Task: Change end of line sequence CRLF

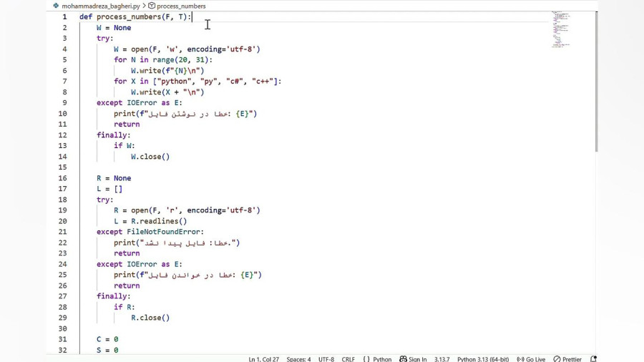Action: [348, 359]
